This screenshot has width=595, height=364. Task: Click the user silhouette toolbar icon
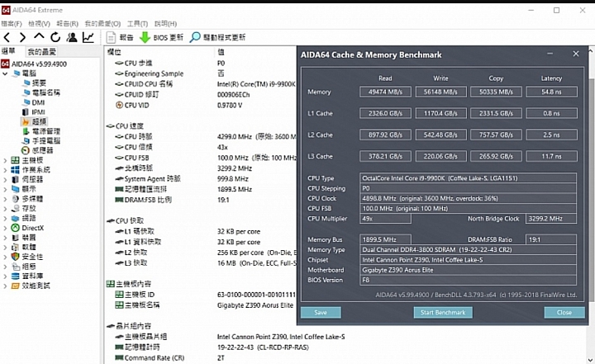[x=72, y=37]
